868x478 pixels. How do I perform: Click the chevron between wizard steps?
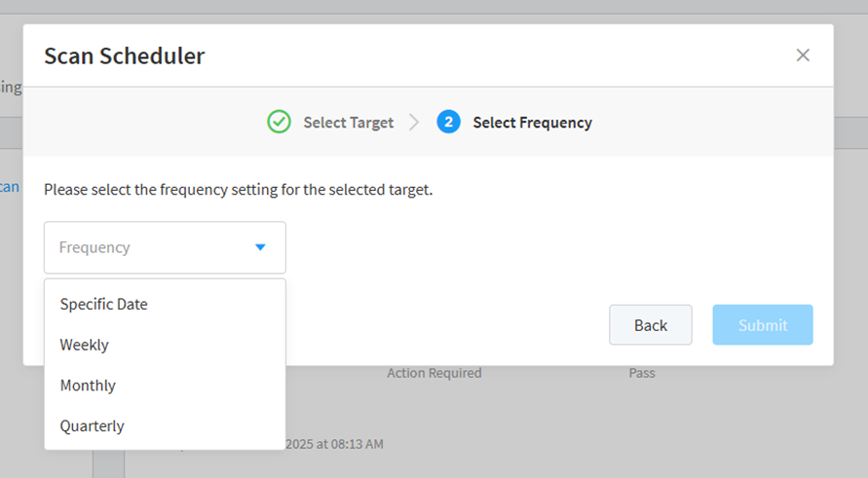414,123
